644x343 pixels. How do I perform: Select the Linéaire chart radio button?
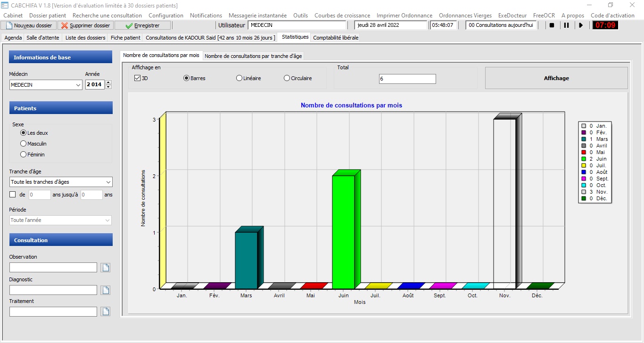click(239, 78)
